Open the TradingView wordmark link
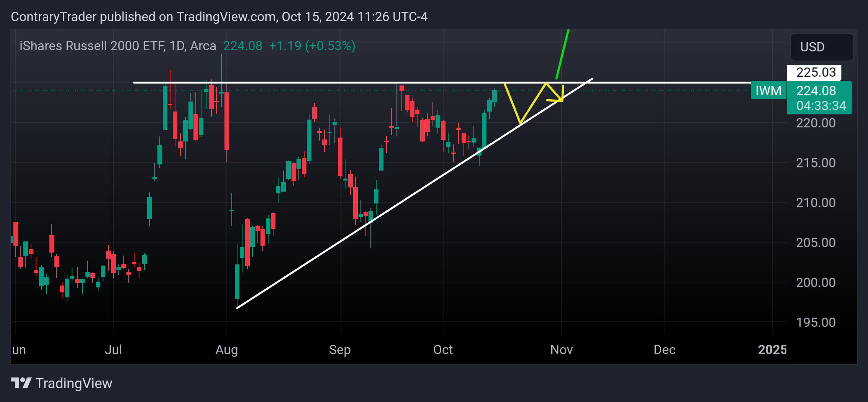Viewport: 868px width, 402px height. (x=74, y=383)
